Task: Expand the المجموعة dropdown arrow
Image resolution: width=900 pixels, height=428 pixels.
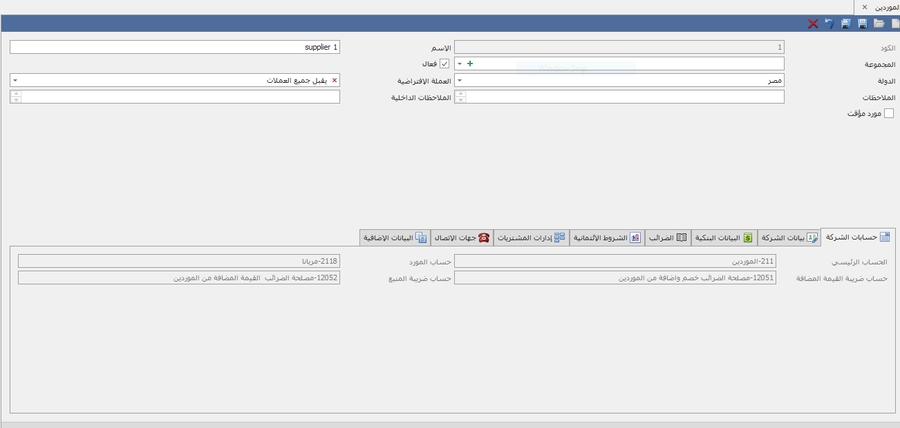Action: [459, 63]
